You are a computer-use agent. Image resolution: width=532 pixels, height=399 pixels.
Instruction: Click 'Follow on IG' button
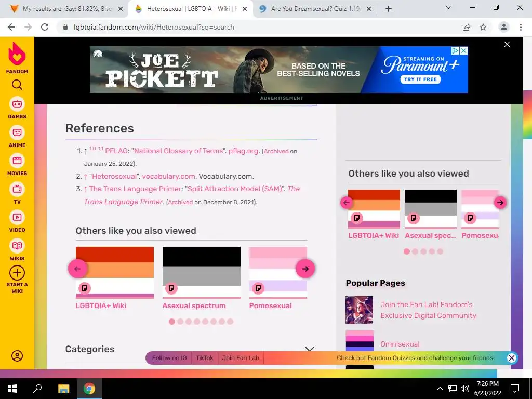click(169, 358)
